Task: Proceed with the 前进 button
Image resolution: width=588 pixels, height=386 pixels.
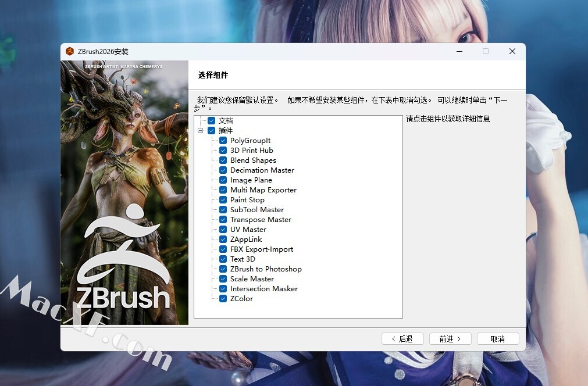Action: 450,339
